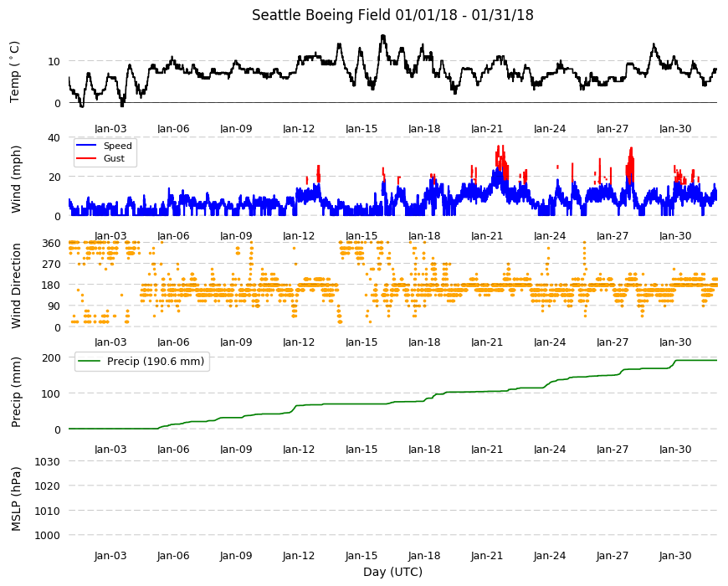Select the Precip (190.6 mm) legend label
This screenshot has width=728, height=586.
click(x=156, y=362)
